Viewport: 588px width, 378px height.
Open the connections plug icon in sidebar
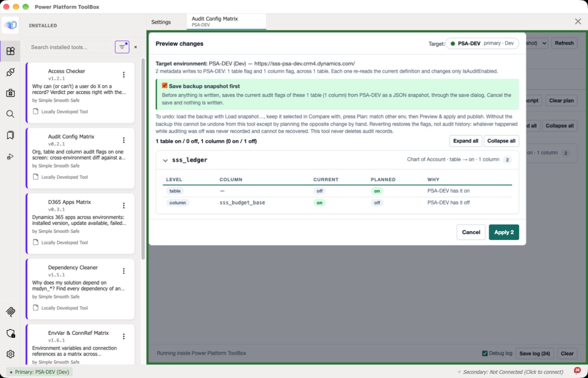coord(10,72)
